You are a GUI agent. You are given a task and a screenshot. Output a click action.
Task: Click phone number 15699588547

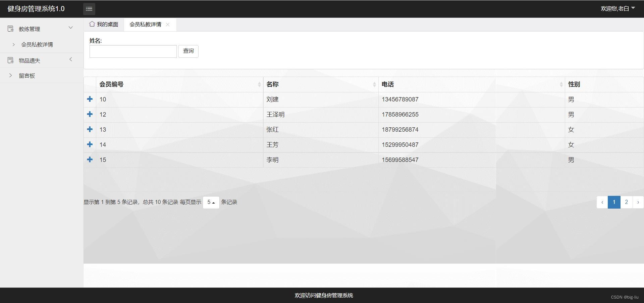coord(400,160)
